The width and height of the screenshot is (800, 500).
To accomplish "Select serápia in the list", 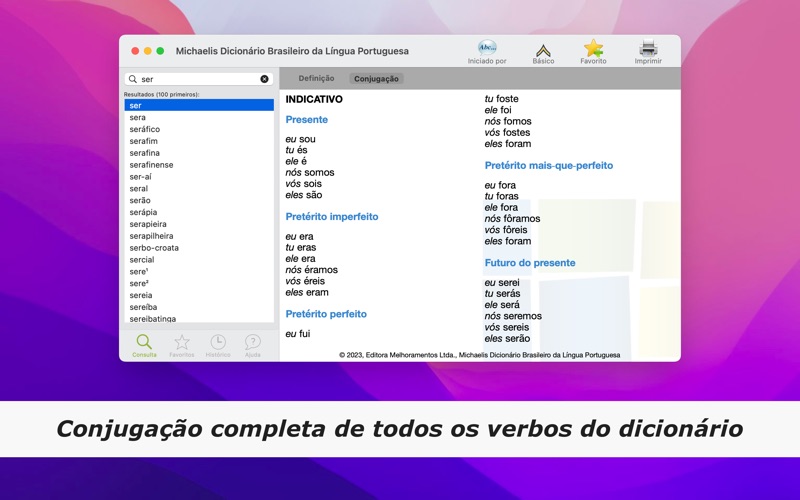I will 199,212.
